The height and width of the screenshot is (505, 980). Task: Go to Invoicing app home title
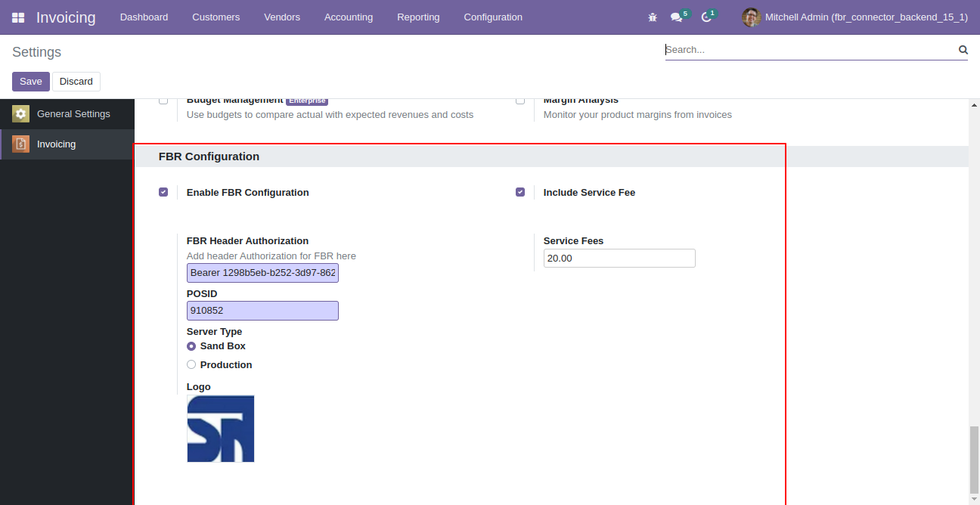coord(66,17)
